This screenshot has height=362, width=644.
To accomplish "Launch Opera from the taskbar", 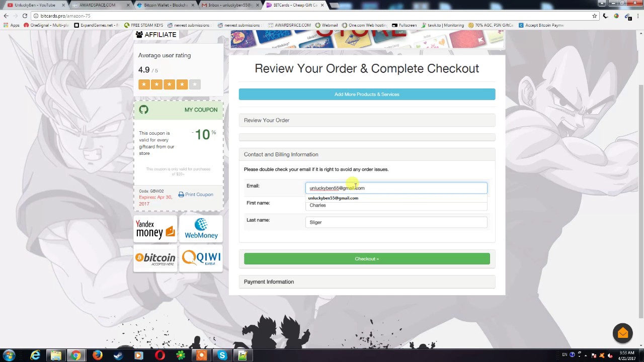I will point(159,355).
